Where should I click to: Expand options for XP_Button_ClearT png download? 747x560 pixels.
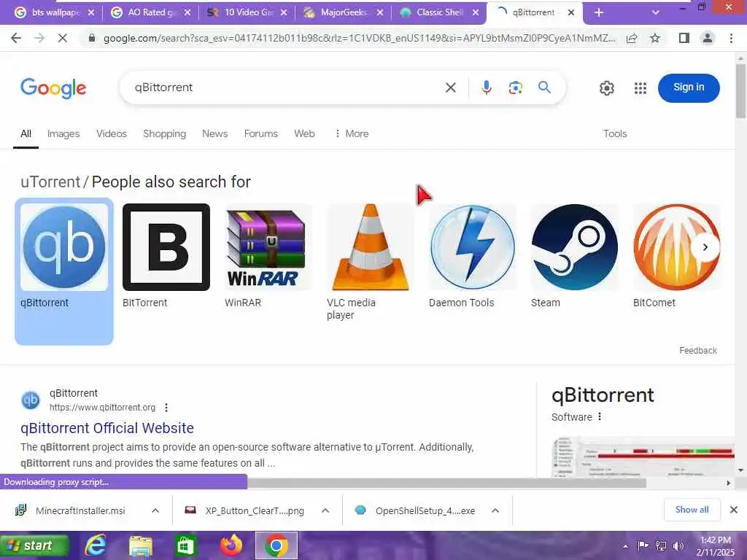coord(325,510)
